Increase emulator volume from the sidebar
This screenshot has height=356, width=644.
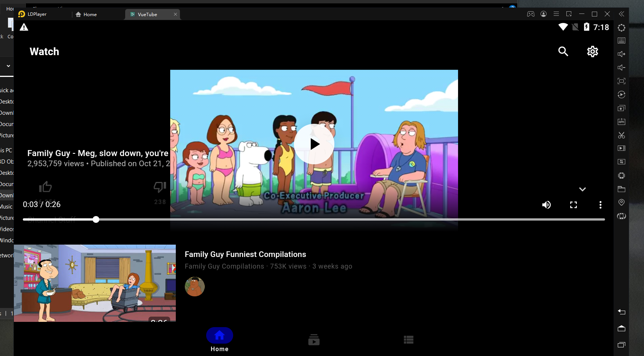click(621, 54)
